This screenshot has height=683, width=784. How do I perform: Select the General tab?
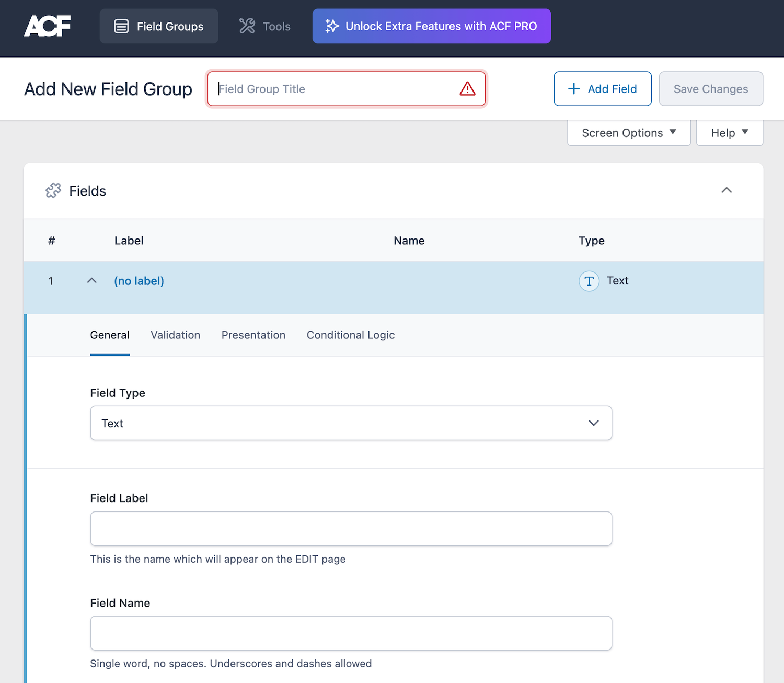coord(110,335)
